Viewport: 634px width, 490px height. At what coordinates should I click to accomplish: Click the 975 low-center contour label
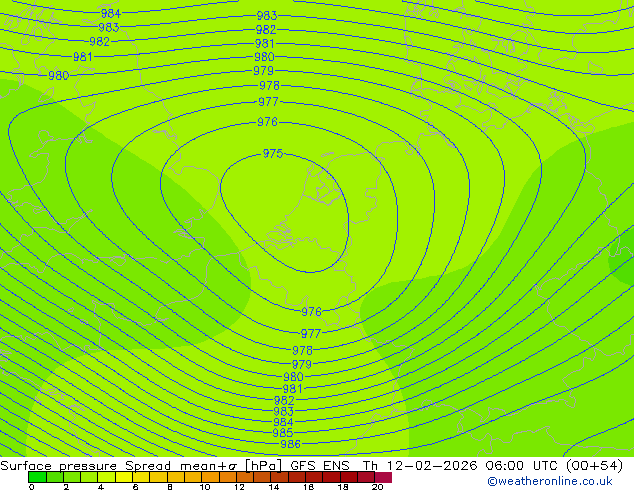pos(273,154)
